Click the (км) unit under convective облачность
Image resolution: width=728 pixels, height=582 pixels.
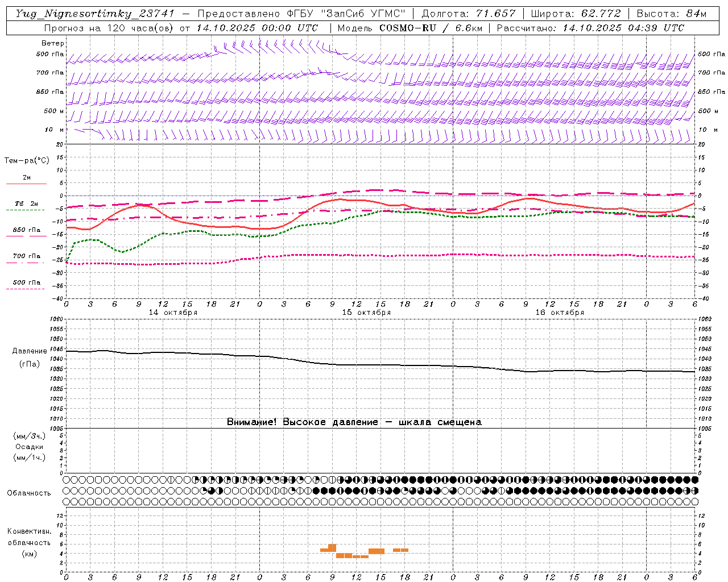(30, 554)
